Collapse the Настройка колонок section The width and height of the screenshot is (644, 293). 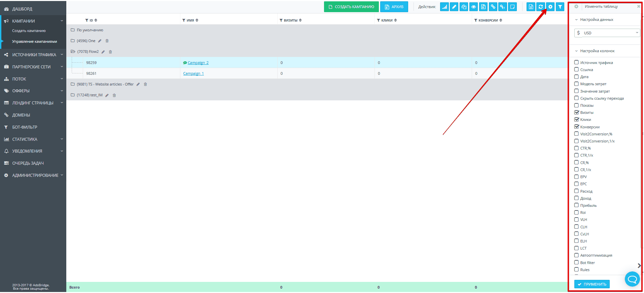[597, 51]
